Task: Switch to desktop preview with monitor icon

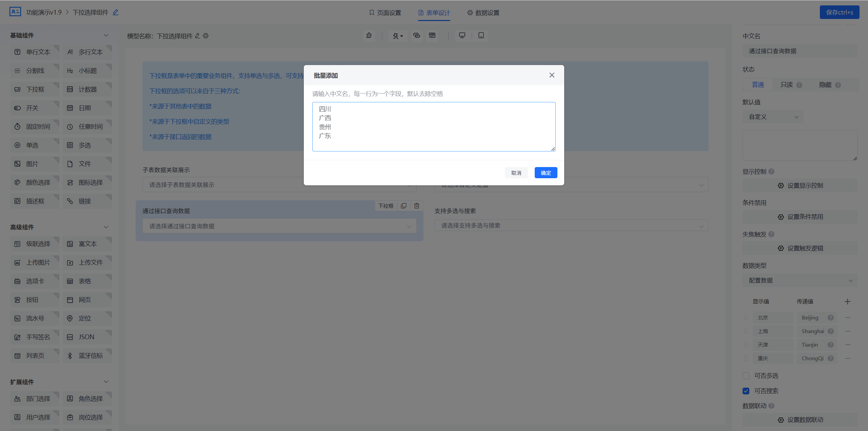Action: (x=462, y=35)
